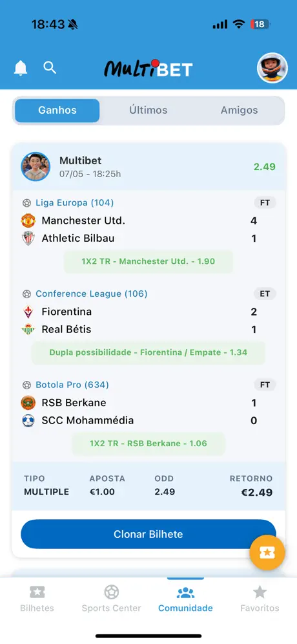Switch to the Ganhos tab
This screenshot has height=644, width=297.
tap(57, 110)
